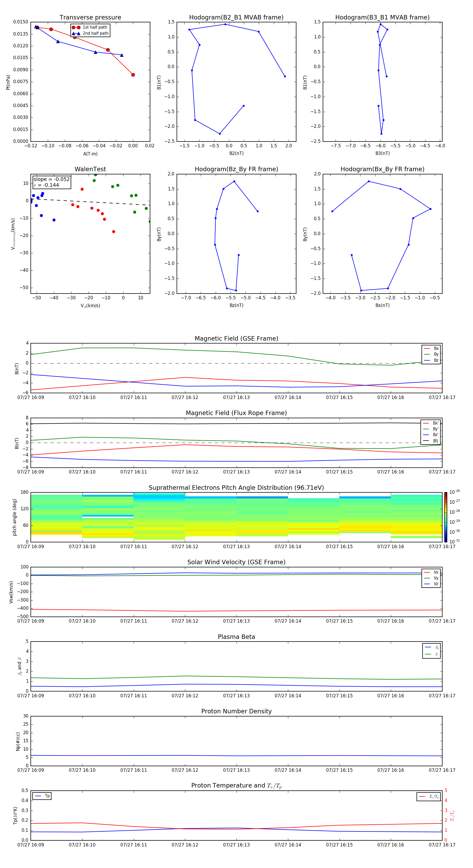Click the 'Bx(nT)' x-axis label
Image resolution: width=473 pixels, height=868 pixels.
coord(382,305)
